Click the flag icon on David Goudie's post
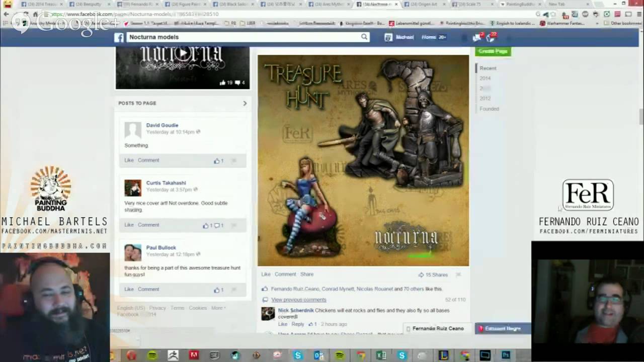 point(234,161)
